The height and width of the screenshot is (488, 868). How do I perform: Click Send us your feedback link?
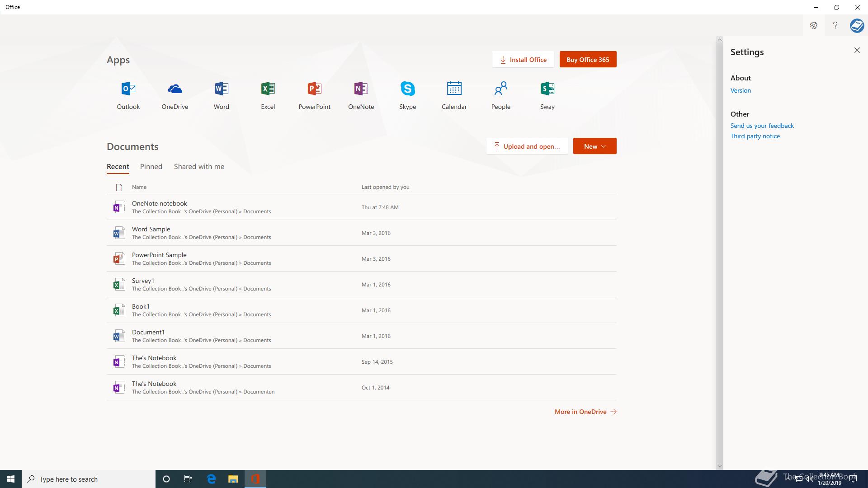click(762, 126)
